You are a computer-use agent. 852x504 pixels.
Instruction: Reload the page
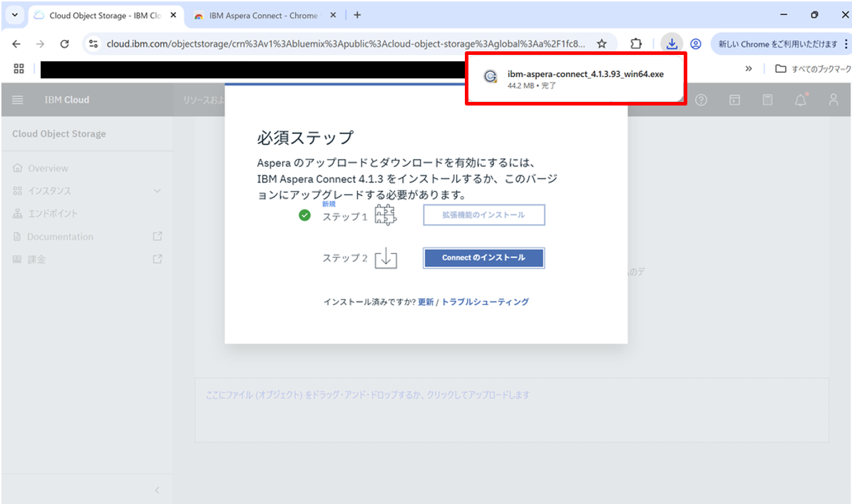[63, 43]
